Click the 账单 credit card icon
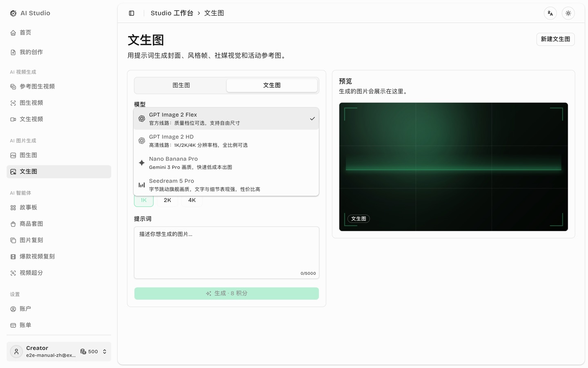 (13, 325)
